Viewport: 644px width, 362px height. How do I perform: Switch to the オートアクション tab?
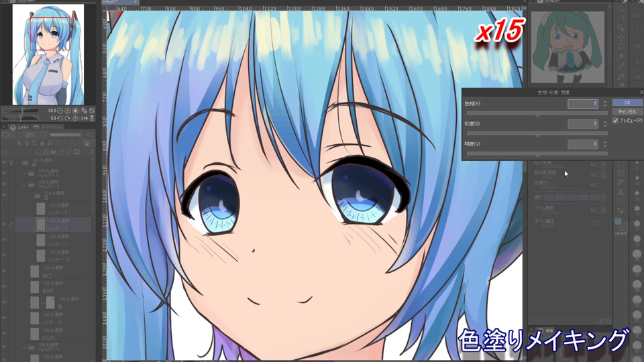pyautogui.click(x=48, y=127)
